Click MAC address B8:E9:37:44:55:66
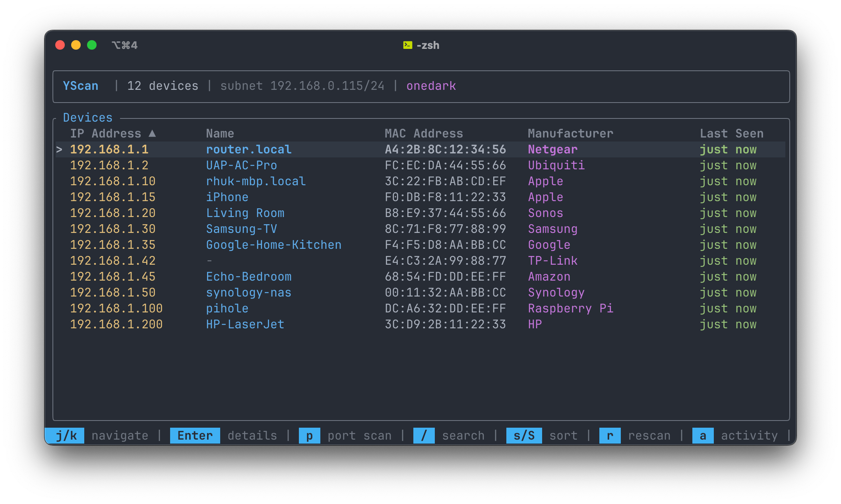Image resolution: width=841 pixels, height=504 pixels. [446, 213]
